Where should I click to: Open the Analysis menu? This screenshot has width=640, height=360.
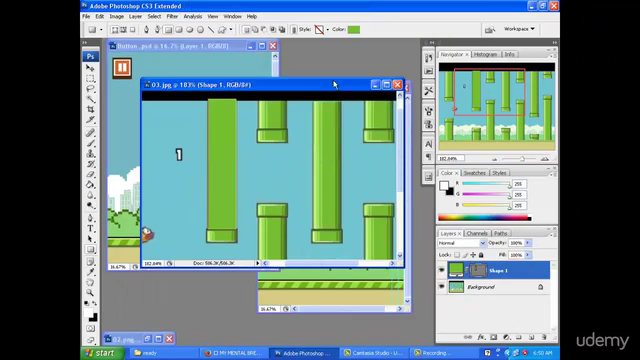pos(193,17)
